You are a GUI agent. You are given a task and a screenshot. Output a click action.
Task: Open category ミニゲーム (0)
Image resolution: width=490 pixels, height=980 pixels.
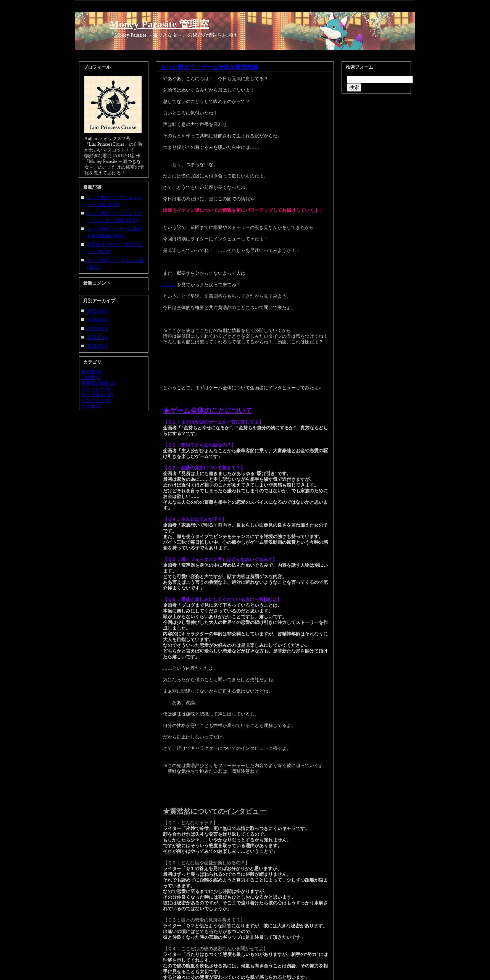(x=96, y=400)
